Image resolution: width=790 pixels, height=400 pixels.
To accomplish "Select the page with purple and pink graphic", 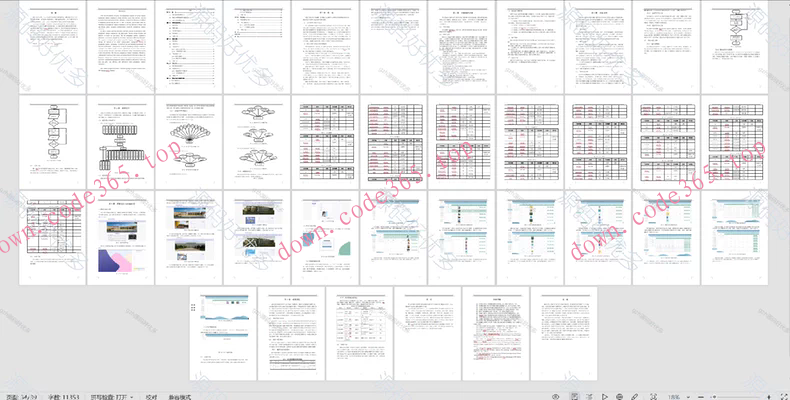I will coord(120,238).
